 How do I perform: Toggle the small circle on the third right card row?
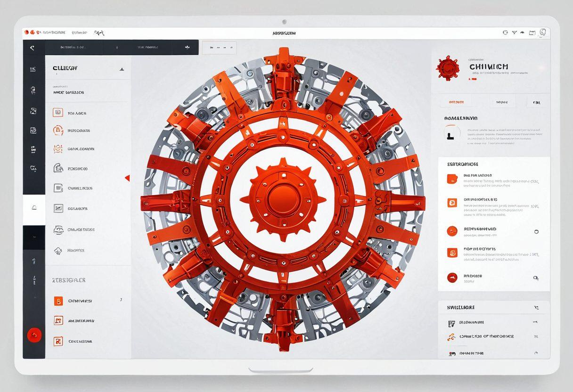[x=536, y=232]
